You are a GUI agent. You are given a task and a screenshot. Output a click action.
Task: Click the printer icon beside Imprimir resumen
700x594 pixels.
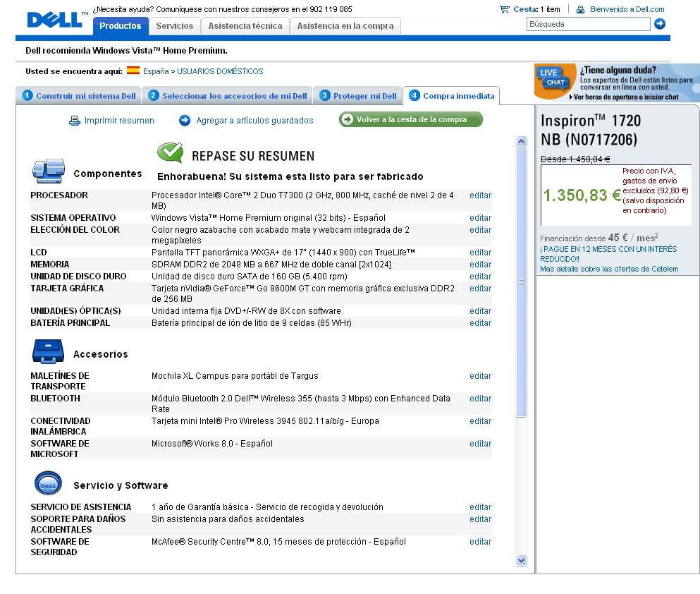[x=75, y=121]
